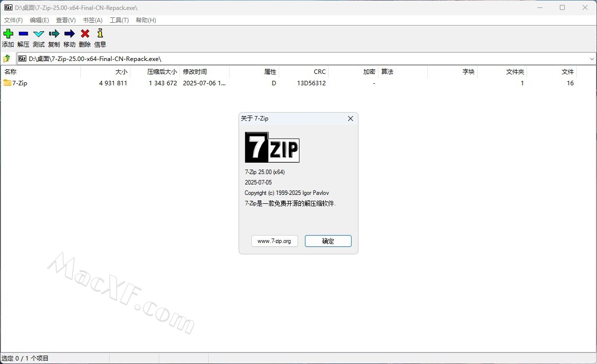Sort by 文件夹 column header
597x364 pixels.
(x=502, y=72)
